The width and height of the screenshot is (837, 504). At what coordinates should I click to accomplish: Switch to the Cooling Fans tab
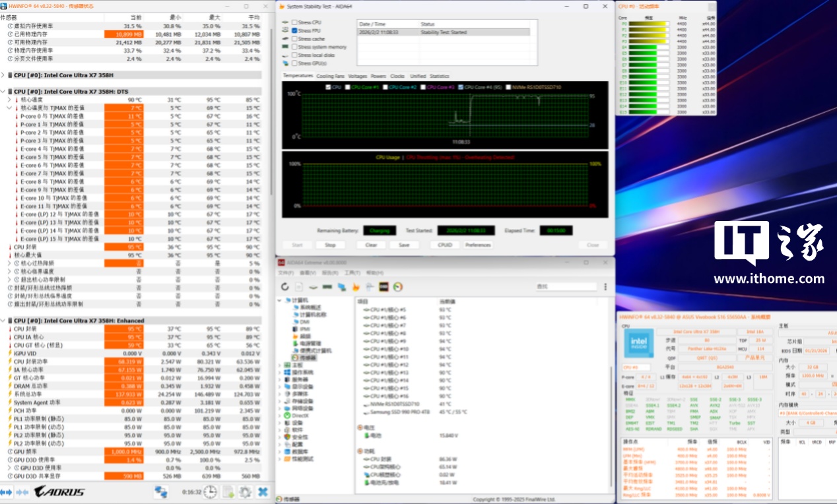tap(329, 77)
